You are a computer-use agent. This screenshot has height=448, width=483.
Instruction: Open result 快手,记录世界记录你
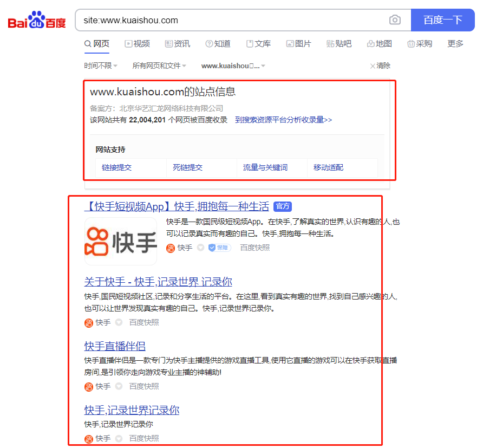point(132,410)
